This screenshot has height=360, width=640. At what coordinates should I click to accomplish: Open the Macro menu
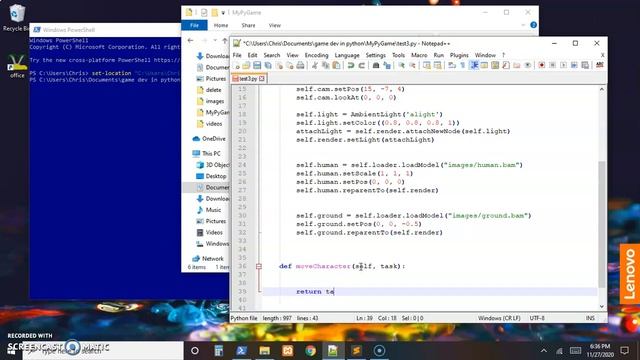click(x=419, y=55)
